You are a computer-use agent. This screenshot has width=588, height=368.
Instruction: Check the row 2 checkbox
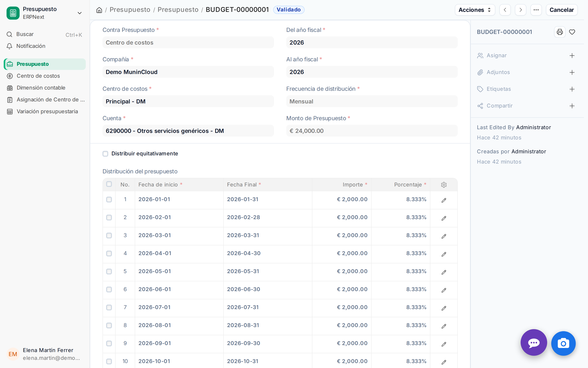[109, 217]
